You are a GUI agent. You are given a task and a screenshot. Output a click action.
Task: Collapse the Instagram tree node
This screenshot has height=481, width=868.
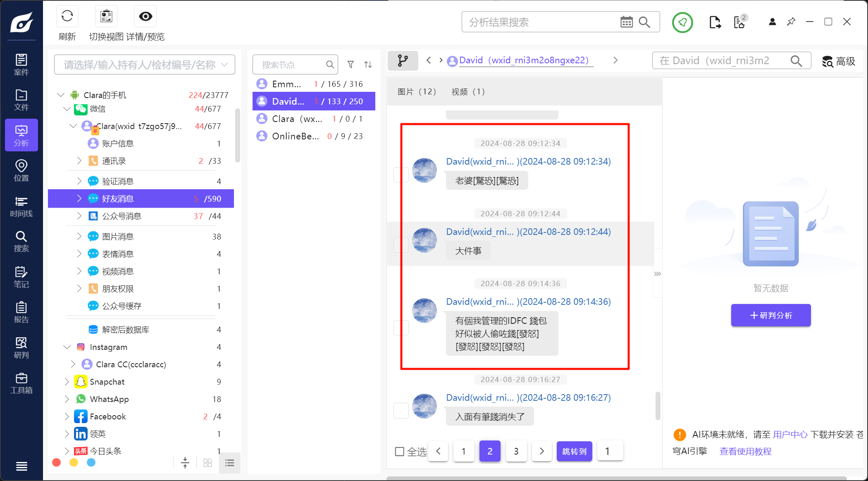(67, 347)
